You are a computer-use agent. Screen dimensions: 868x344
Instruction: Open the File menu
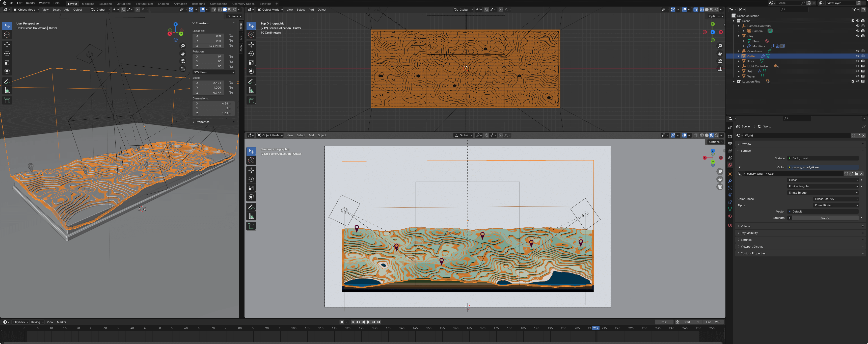tap(11, 3)
